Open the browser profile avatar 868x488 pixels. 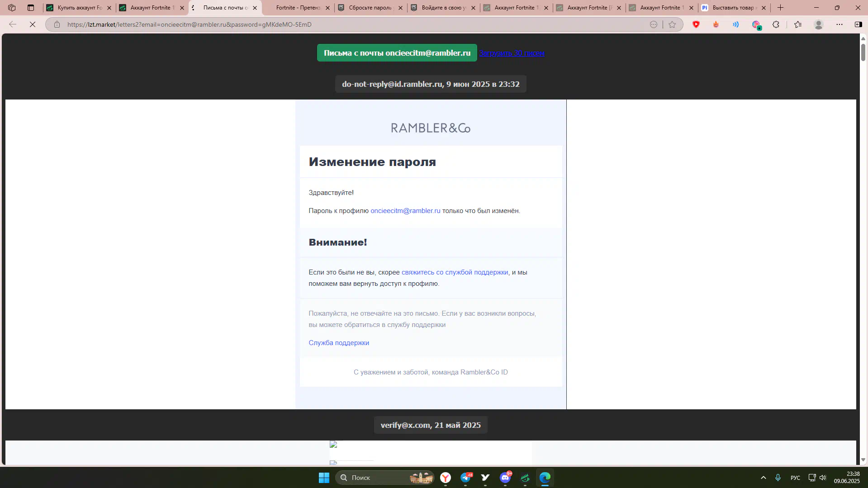[x=819, y=24]
